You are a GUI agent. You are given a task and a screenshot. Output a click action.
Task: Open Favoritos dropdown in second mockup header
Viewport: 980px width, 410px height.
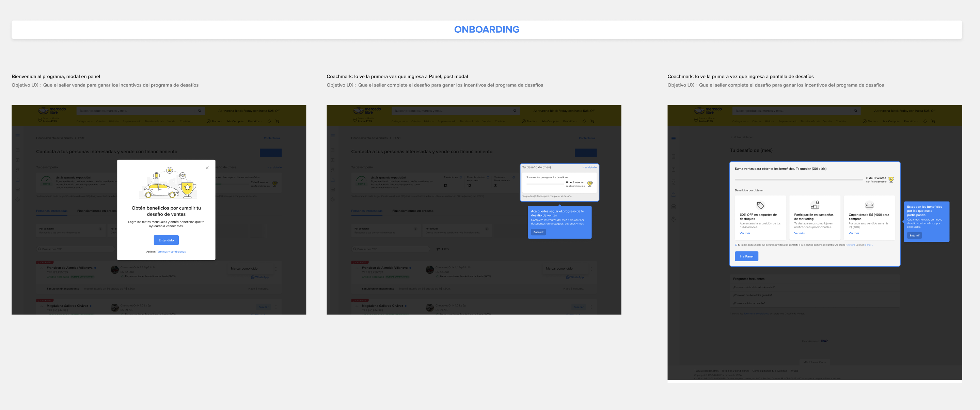(570, 121)
